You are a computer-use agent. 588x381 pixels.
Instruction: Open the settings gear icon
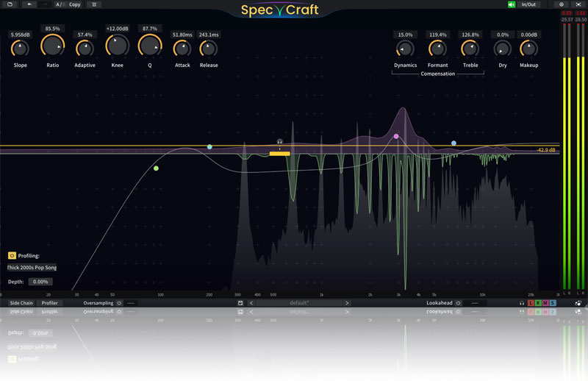point(561,4)
